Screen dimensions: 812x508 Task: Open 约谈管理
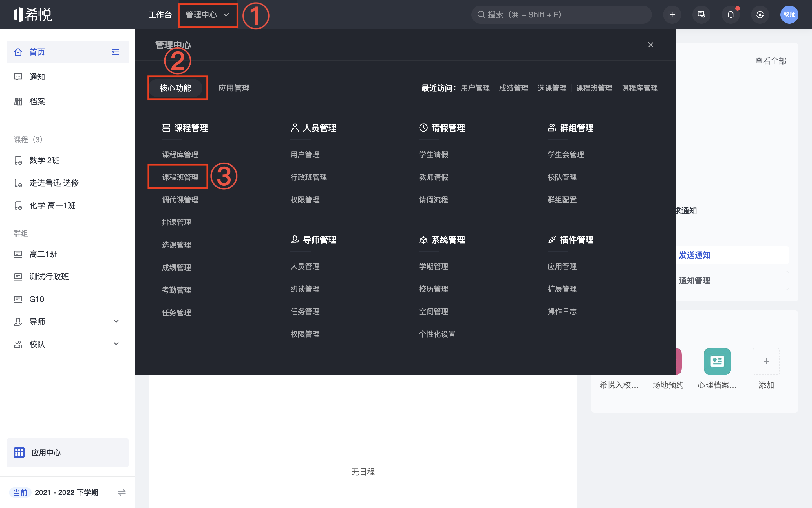(x=305, y=289)
